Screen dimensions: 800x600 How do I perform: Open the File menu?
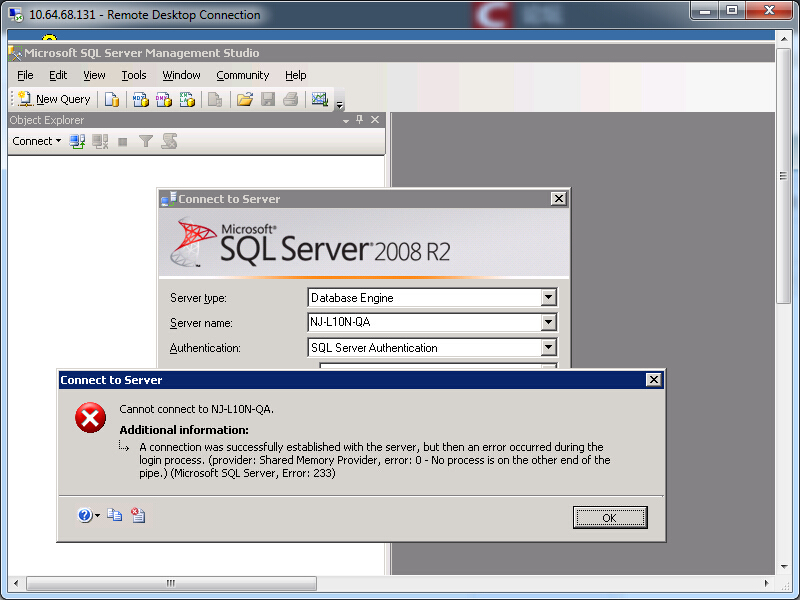[x=25, y=76]
